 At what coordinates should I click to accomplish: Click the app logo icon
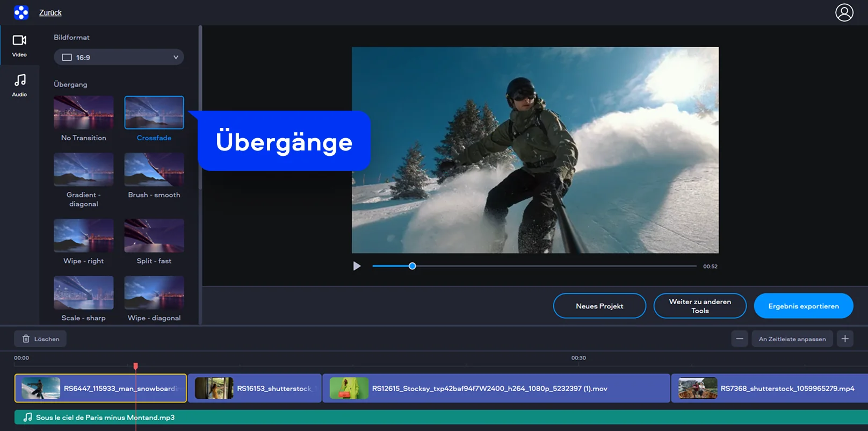[x=21, y=12]
